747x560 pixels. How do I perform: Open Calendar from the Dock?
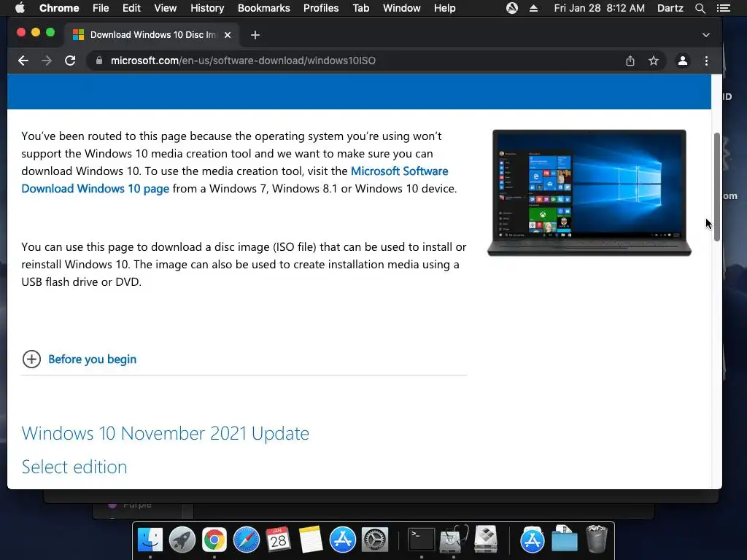coord(278,540)
